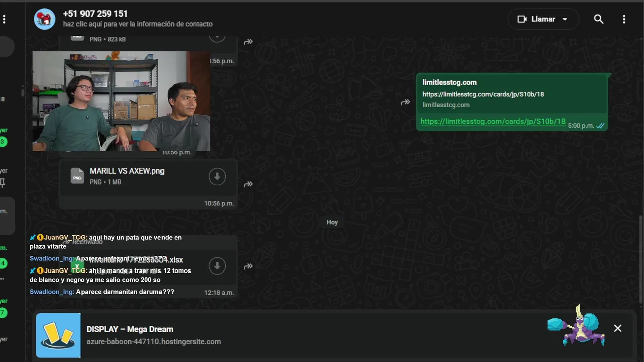Open the limitlesstcg.com/cards/jp/S10b/18 hyperlink
This screenshot has height=362, width=644.
point(493,122)
